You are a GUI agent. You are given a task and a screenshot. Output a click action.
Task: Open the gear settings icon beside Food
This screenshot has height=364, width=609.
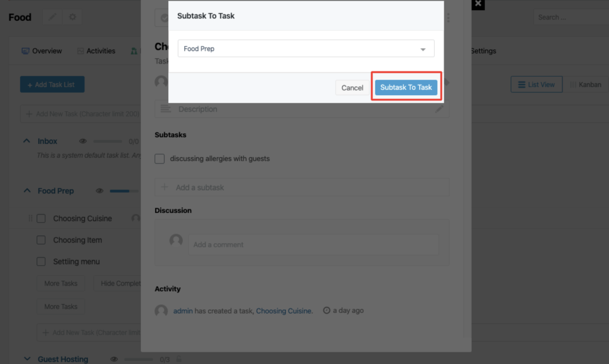click(73, 17)
